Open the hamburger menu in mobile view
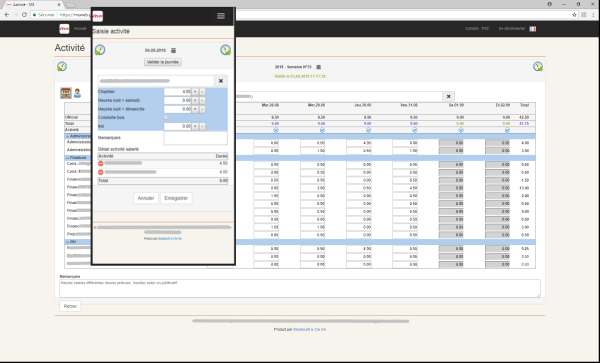600x363 pixels. pos(220,16)
